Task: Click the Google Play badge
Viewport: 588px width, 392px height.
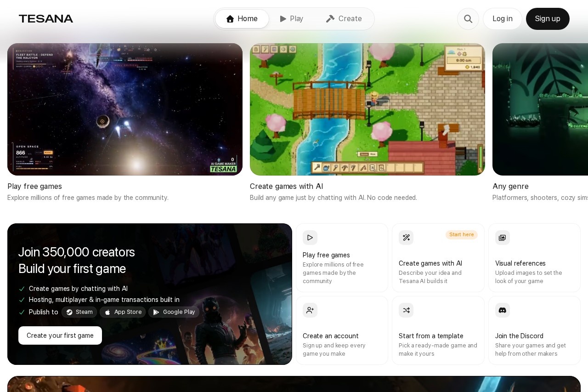Action: pyautogui.click(x=174, y=312)
